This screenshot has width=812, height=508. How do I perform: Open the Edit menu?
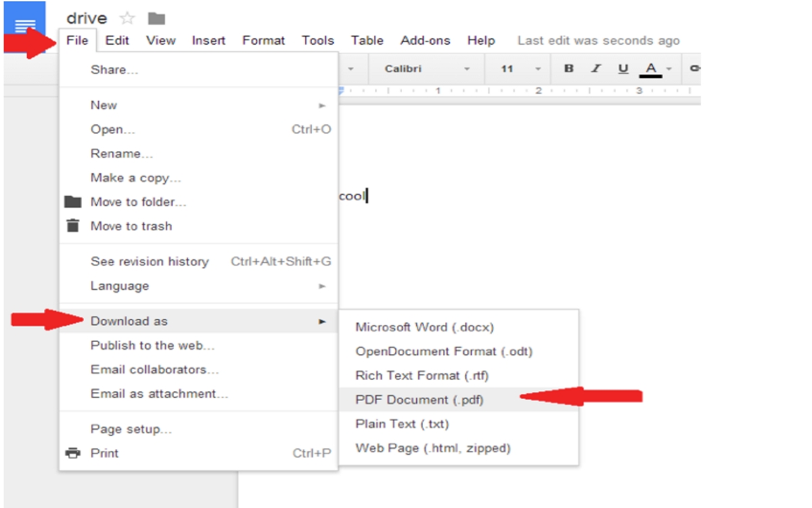pyautogui.click(x=117, y=41)
